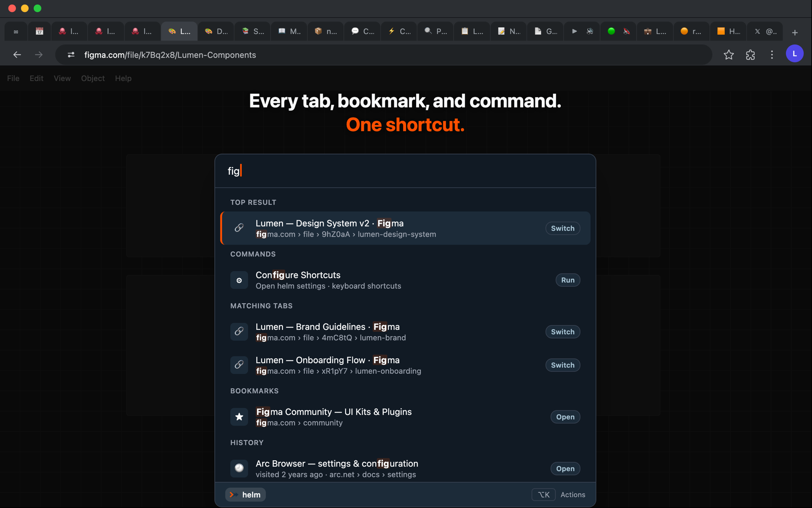Open a new browser tab with plus
This screenshot has height=508, width=812.
(795, 32)
